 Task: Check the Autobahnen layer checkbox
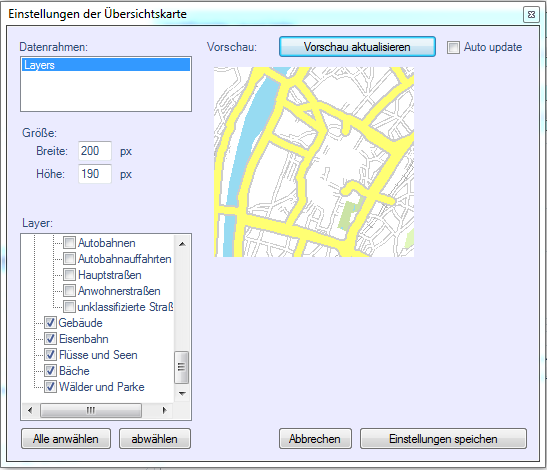coord(69,243)
